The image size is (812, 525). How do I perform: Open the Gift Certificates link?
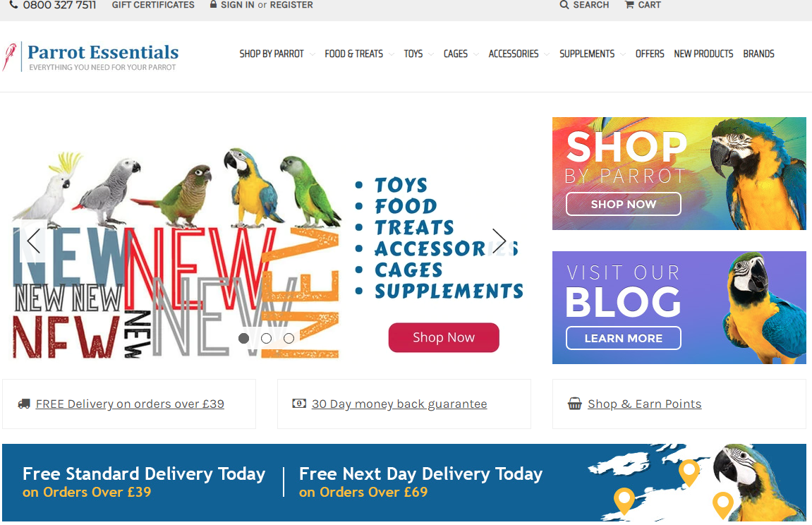(153, 5)
